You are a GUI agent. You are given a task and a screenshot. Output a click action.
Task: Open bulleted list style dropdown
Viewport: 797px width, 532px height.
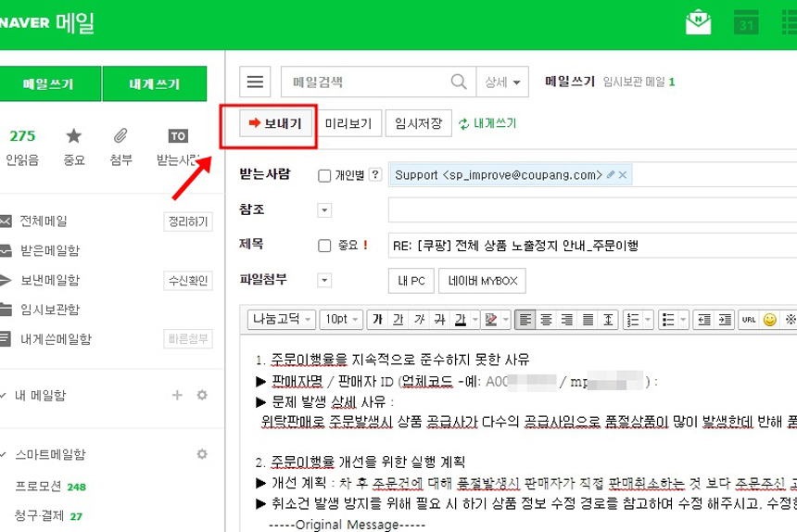pos(684,320)
